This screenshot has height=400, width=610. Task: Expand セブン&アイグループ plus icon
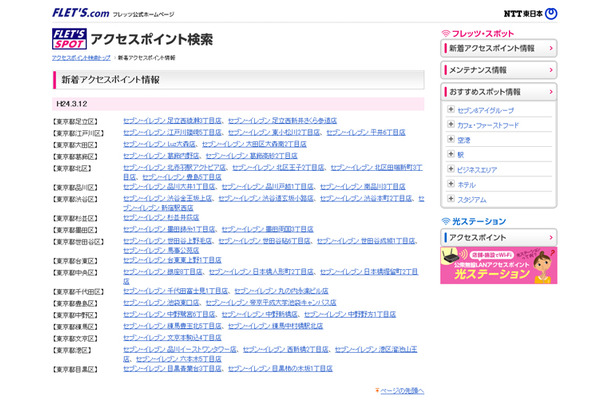pyautogui.click(x=451, y=109)
